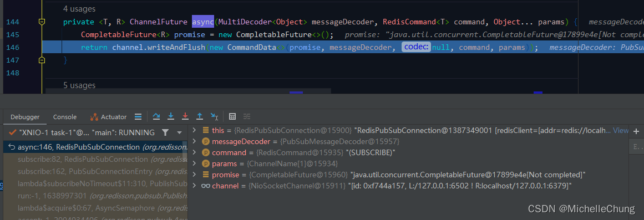Expand the promise variable node
The height and width of the screenshot is (220, 644).
click(x=195, y=175)
